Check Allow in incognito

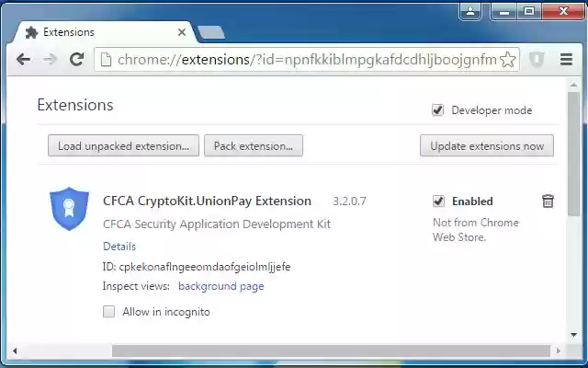[108, 311]
